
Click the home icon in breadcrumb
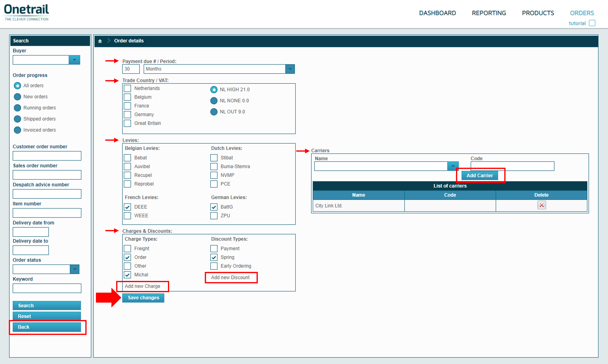(100, 41)
